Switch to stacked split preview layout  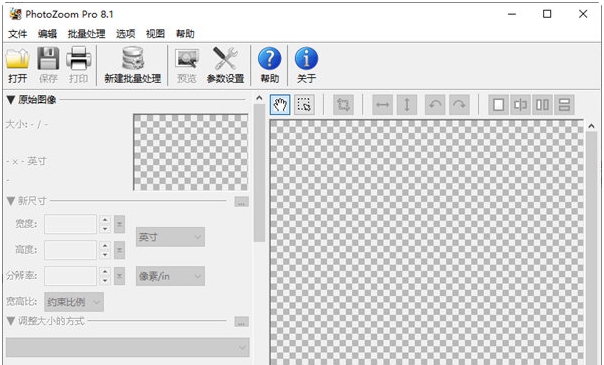click(x=564, y=104)
